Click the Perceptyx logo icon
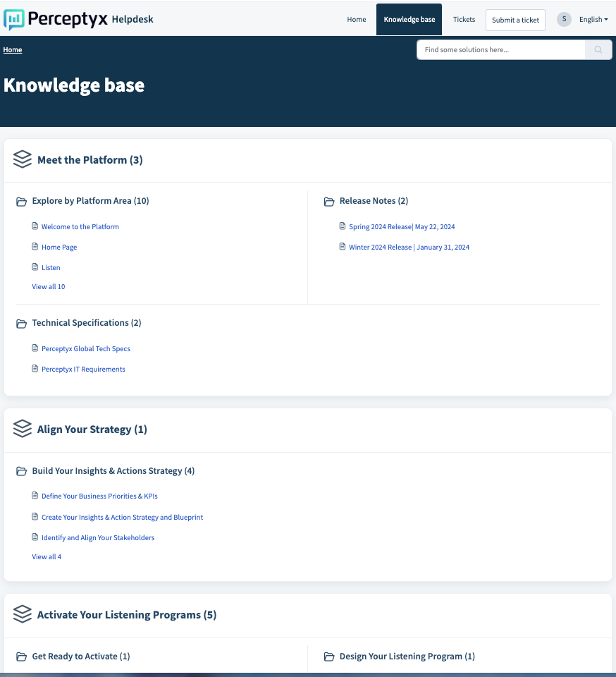616x677 pixels. click(14, 20)
